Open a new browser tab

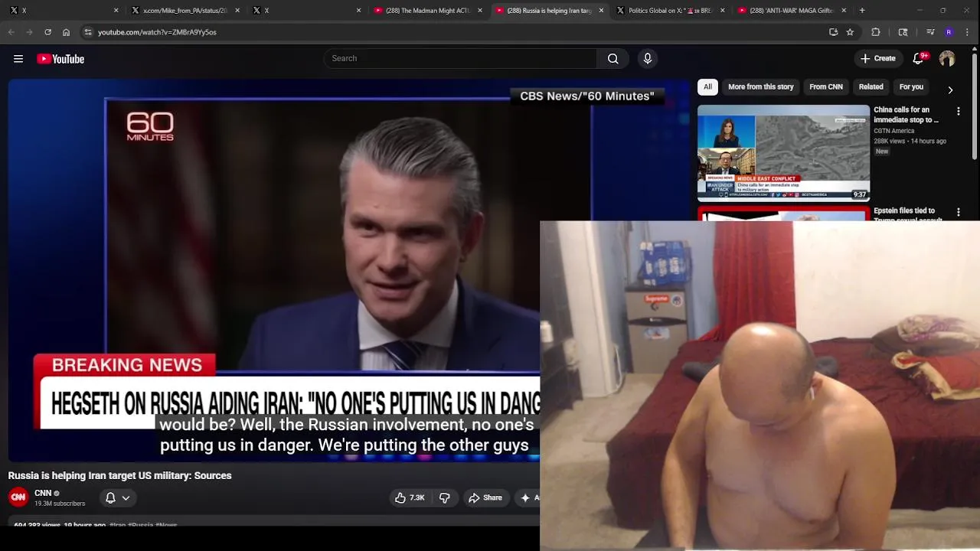click(x=862, y=11)
